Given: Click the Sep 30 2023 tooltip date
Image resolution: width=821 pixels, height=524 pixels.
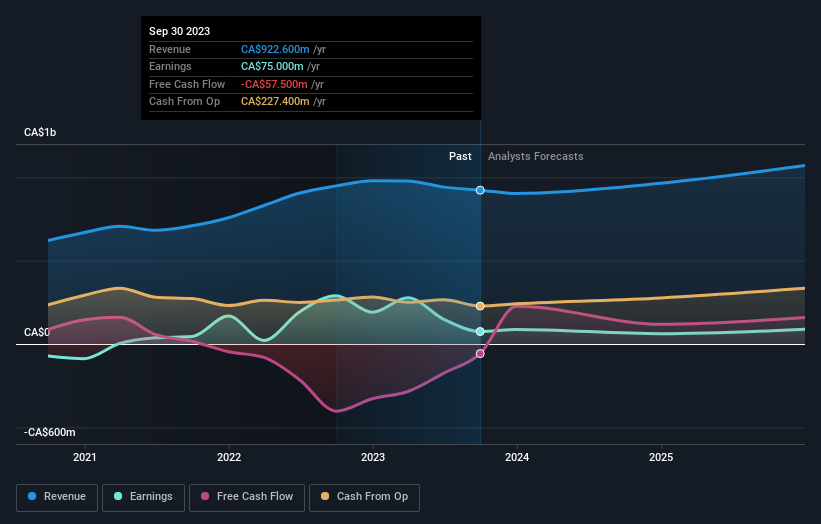Looking at the screenshot, I should coord(180,31).
